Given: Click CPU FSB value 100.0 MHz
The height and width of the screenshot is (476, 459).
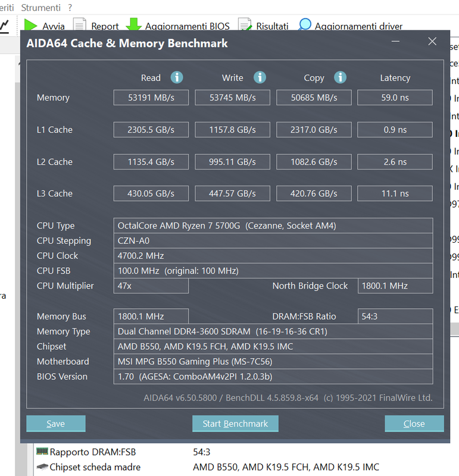Looking at the screenshot, I should pyautogui.click(x=273, y=271).
